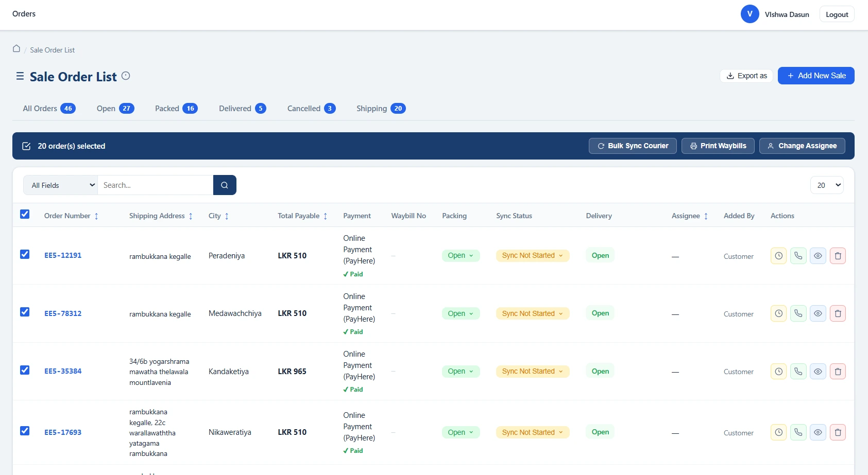868x475 pixels.
Task: Sort by Order Number arrows icon
Action: (x=96, y=216)
